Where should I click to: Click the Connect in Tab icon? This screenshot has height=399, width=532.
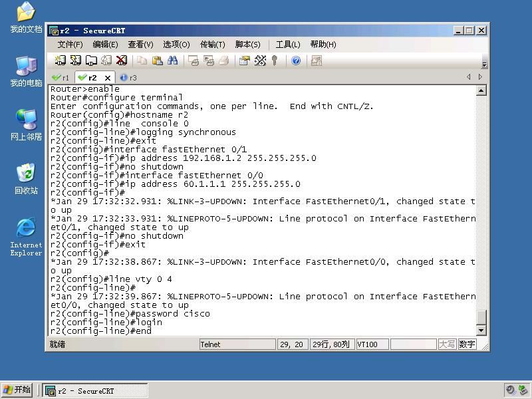91,61
